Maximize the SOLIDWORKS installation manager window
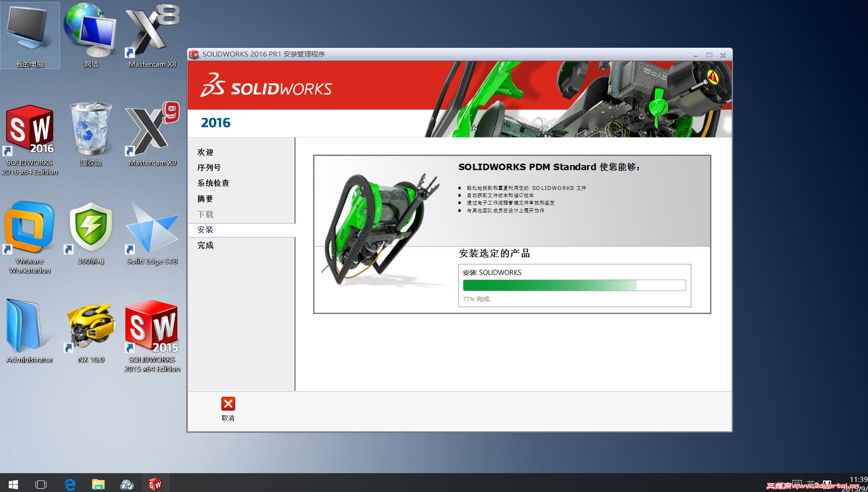This screenshot has height=492, width=868. [709, 55]
